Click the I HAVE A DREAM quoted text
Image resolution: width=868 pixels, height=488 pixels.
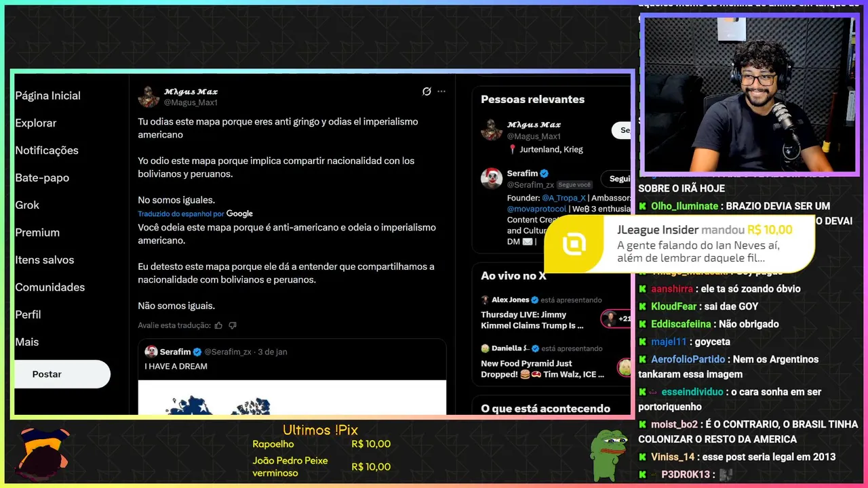coord(176,367)
